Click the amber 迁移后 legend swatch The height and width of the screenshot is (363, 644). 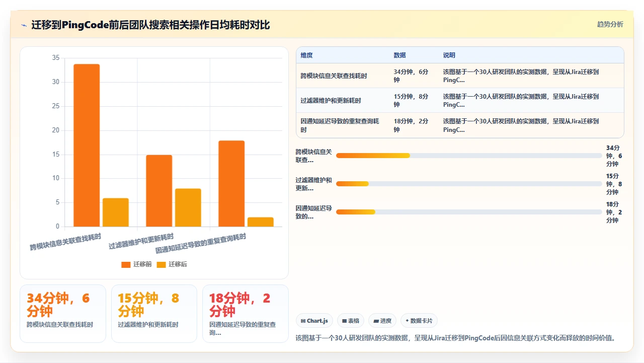pos(161,264)
